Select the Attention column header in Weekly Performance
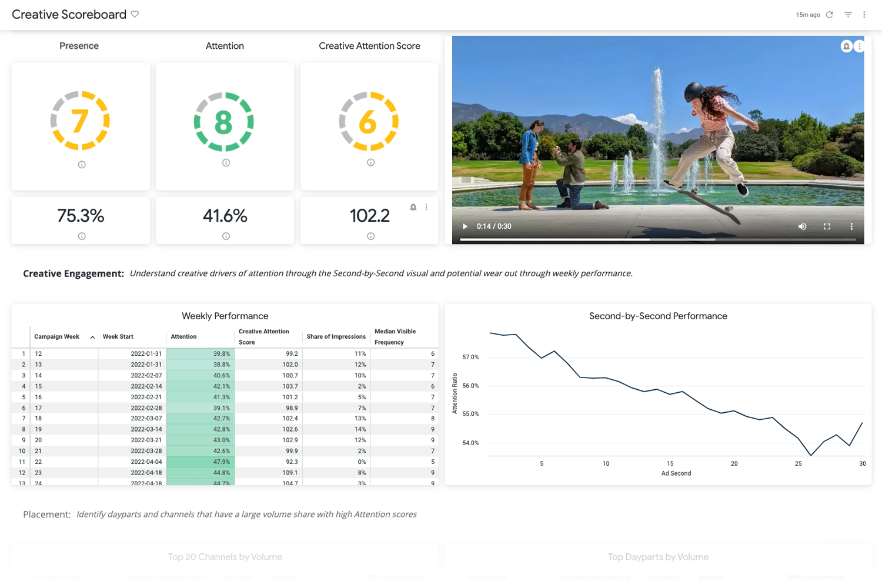The height and width of the screenshot is (588, 882). coord(183,336)
